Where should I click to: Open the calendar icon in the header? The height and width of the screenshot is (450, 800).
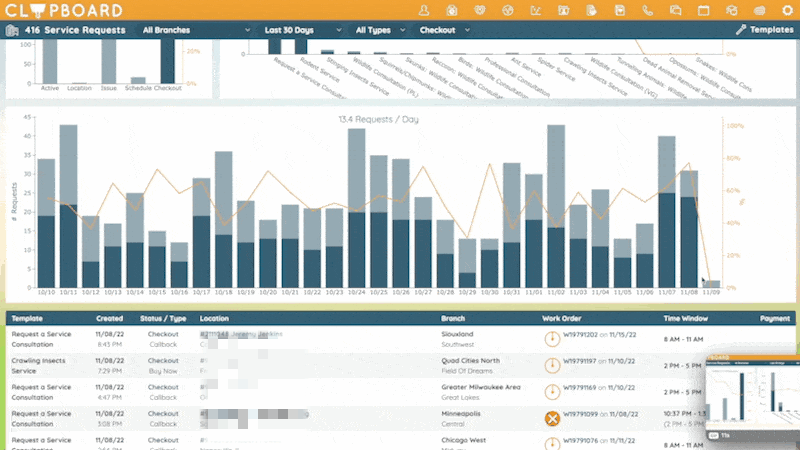click(704, 10)
